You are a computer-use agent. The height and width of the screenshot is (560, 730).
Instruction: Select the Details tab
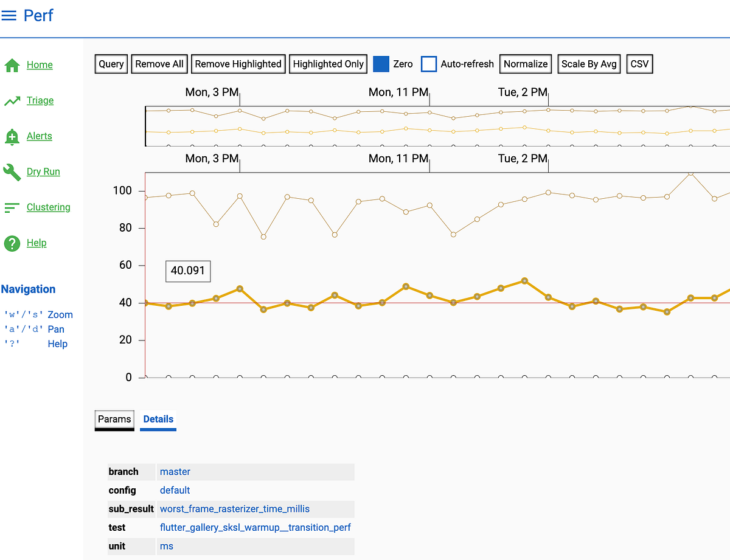tap(158, 419)
